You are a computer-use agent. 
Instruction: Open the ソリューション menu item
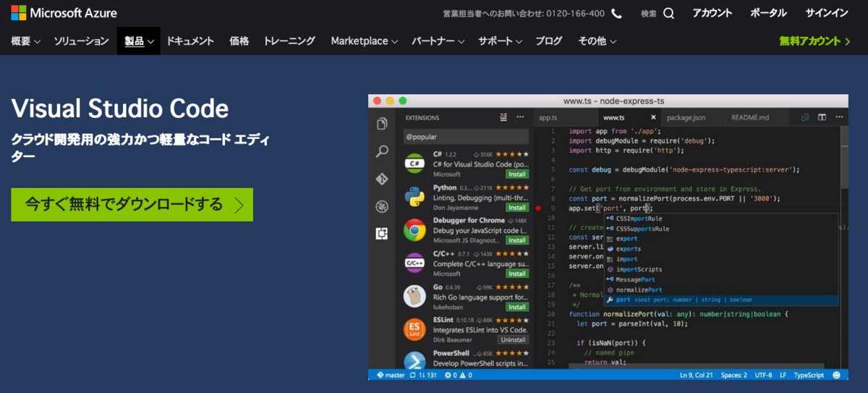pos(81,41)
